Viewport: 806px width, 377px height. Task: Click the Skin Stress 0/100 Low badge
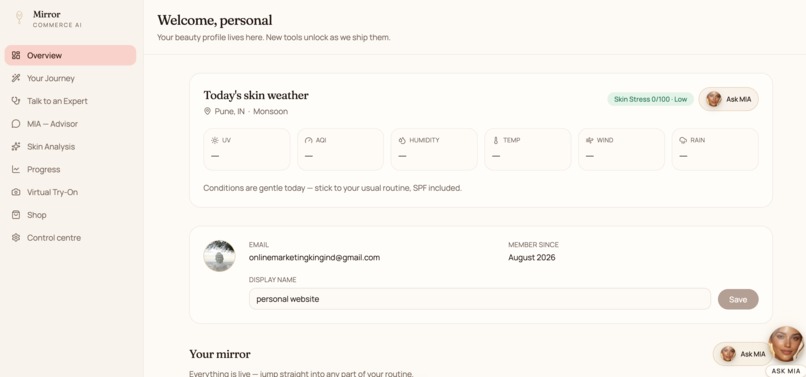tap(650, 99)
